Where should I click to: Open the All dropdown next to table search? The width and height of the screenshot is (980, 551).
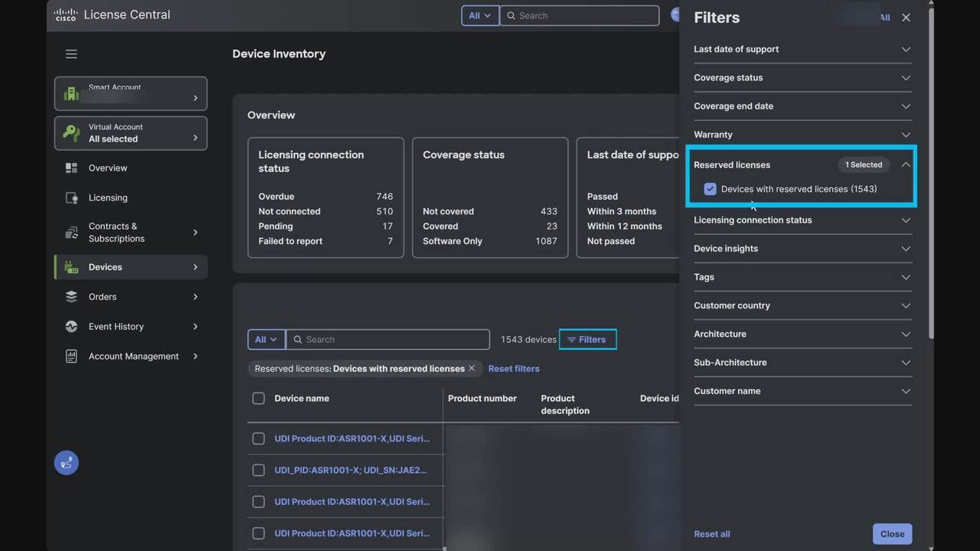pyautogui.click(x=266, y=340)
